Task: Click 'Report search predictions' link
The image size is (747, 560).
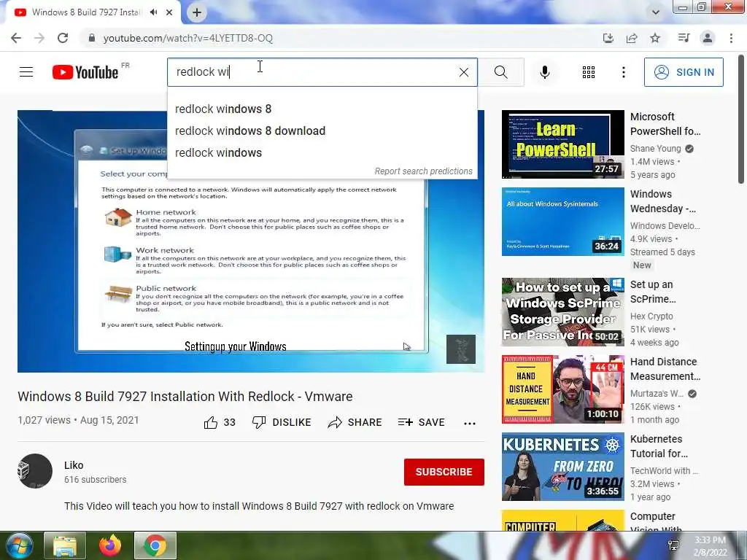Action: (x=424, y=171)
